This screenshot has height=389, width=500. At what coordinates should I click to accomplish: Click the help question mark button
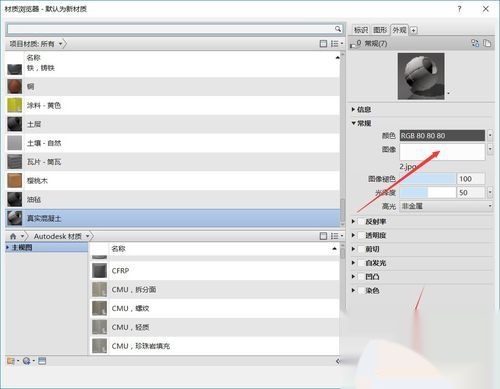[459, 9]
